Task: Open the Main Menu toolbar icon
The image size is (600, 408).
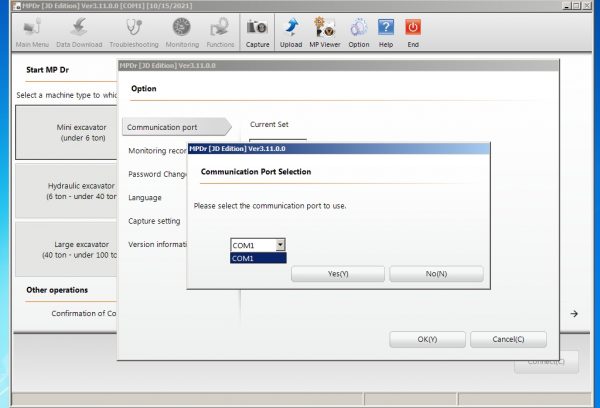Action: click(x=32, y=33)
